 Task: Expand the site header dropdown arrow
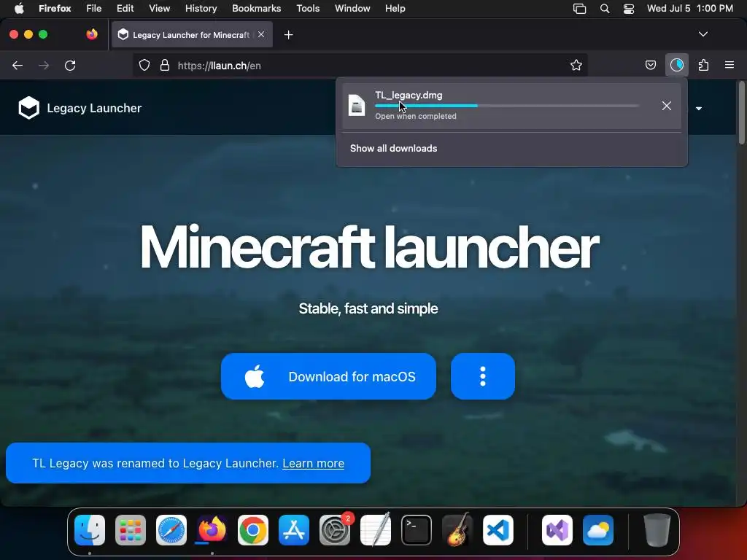tap(699, 109)
